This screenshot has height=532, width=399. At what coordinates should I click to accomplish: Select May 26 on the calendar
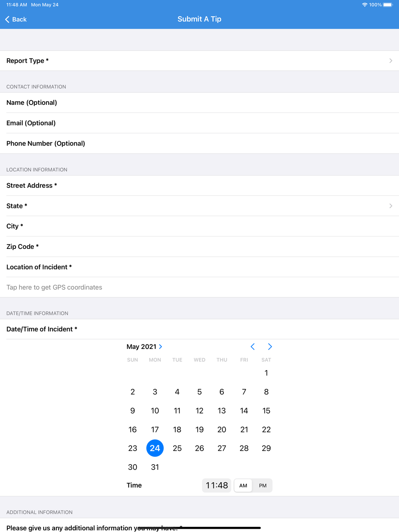coord(199,448)
